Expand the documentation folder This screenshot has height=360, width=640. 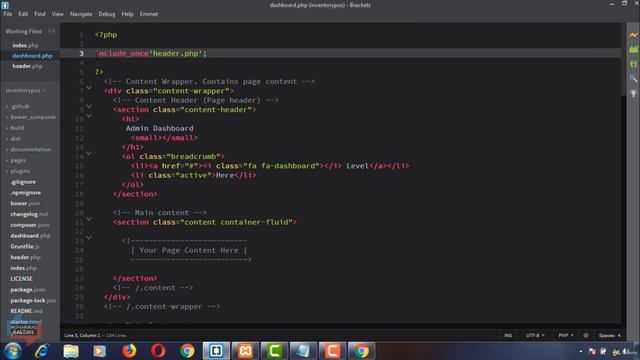pos(29,149)
